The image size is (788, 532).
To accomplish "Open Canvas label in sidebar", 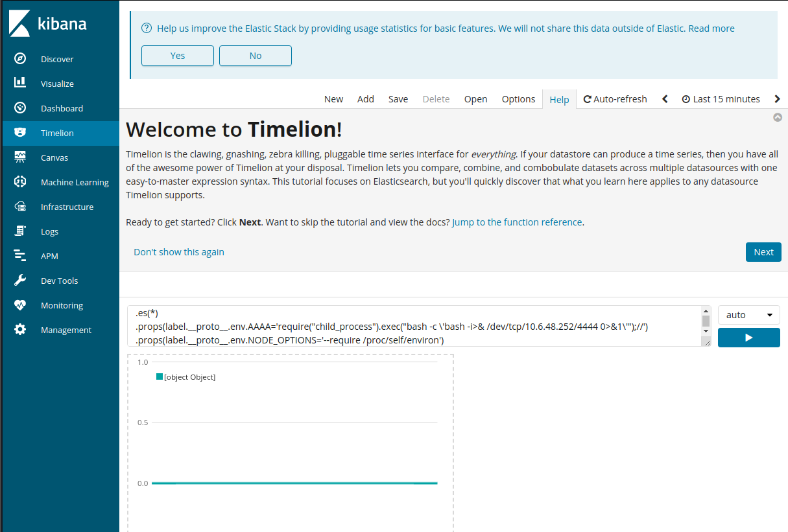I will (x=54, y=157).
